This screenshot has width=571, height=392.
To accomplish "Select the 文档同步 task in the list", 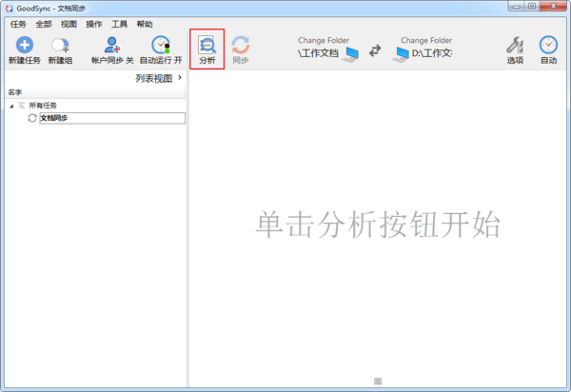I will [54, 118].
